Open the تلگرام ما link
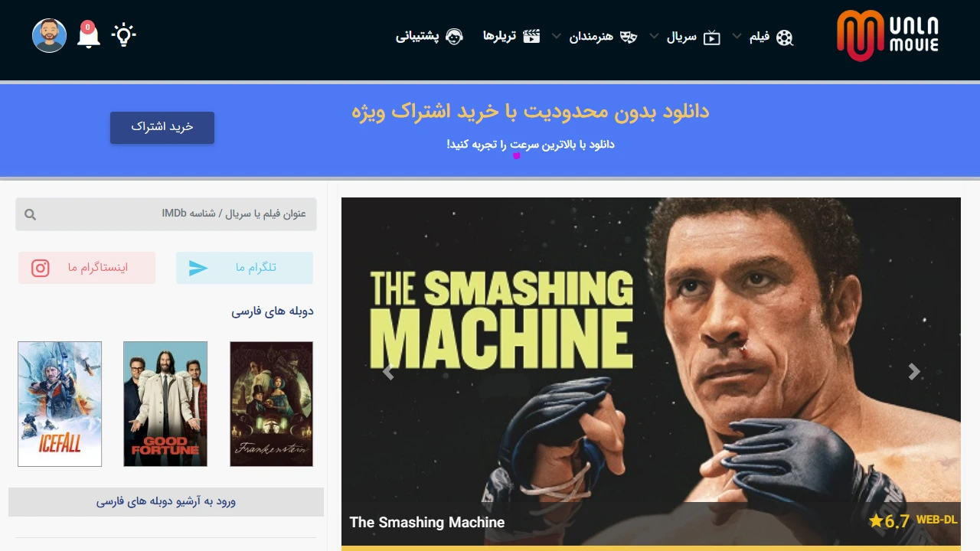The height and width of the screenshot is (551, 980). point(244,268)
